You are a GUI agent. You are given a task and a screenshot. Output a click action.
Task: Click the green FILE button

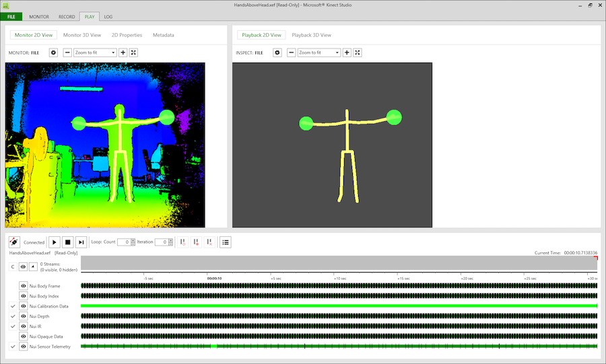pos(11,16)
